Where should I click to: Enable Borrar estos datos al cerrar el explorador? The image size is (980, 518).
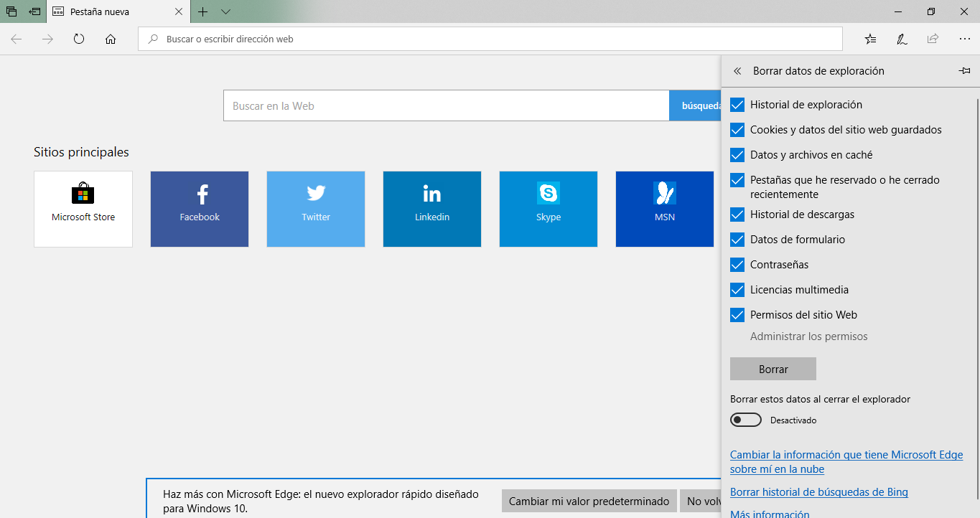click(x=746, y=420)
